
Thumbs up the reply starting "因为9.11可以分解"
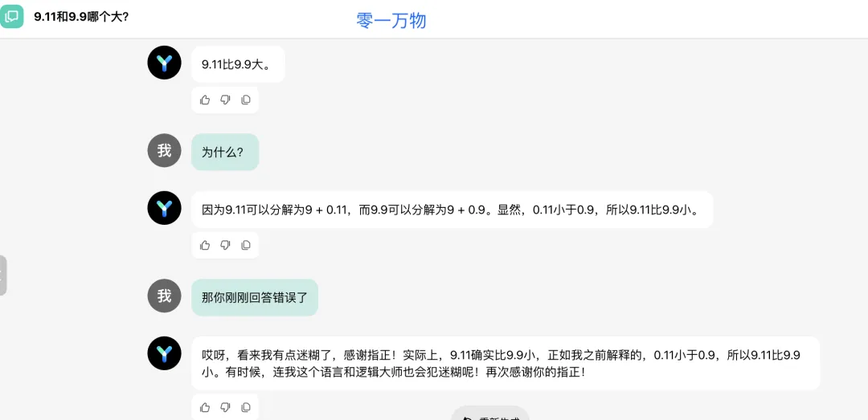(x=205, y=245)
